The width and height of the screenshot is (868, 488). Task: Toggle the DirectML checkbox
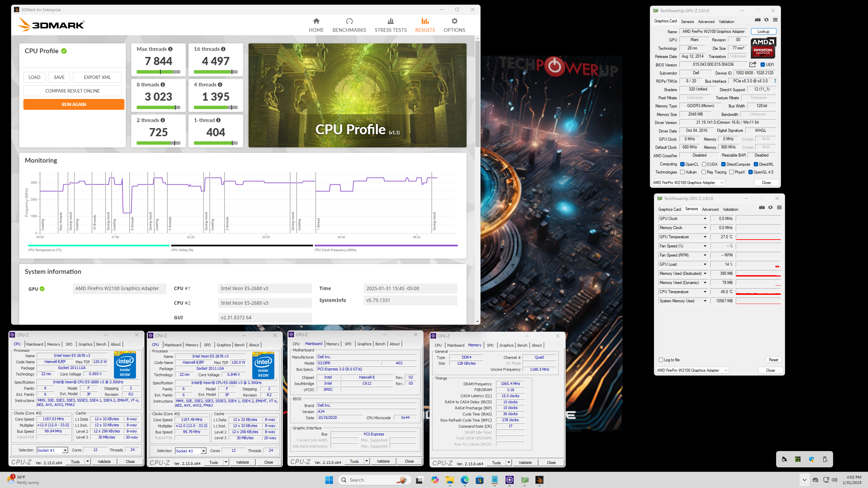(x=756, y=164)
